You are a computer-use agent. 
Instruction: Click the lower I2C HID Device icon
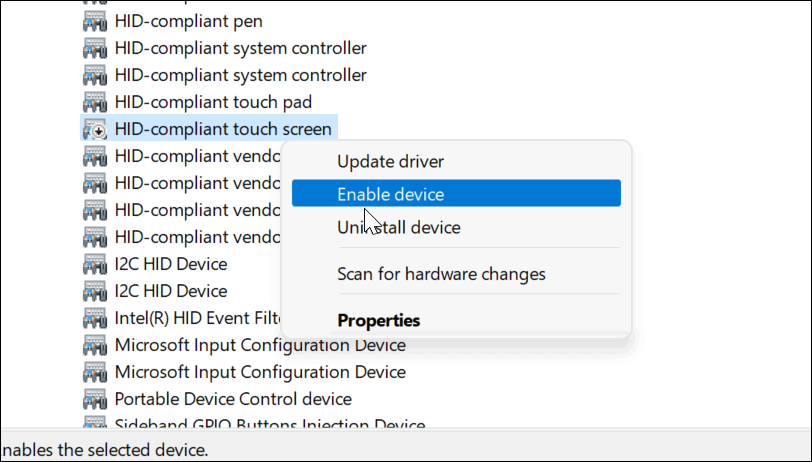click(95, 292)
